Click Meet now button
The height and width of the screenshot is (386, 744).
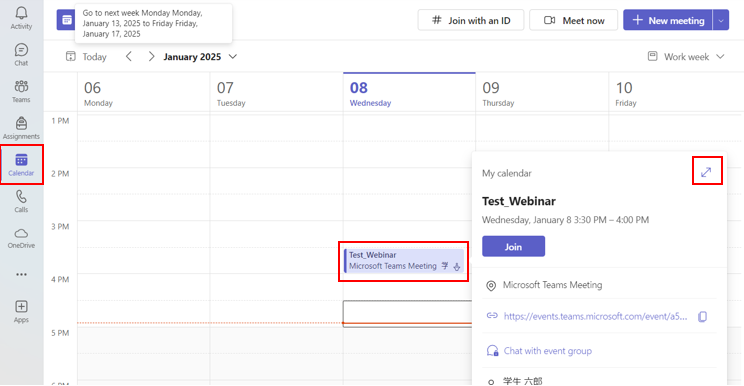[574, 20]
